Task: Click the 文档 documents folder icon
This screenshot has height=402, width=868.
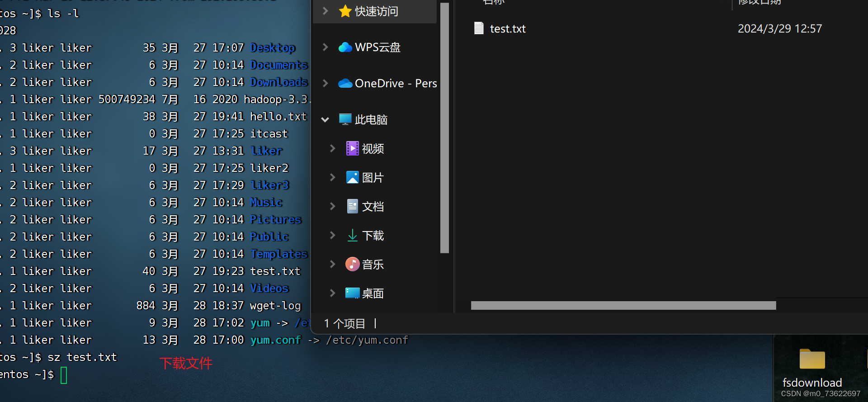Action: [x=353, y=206]
